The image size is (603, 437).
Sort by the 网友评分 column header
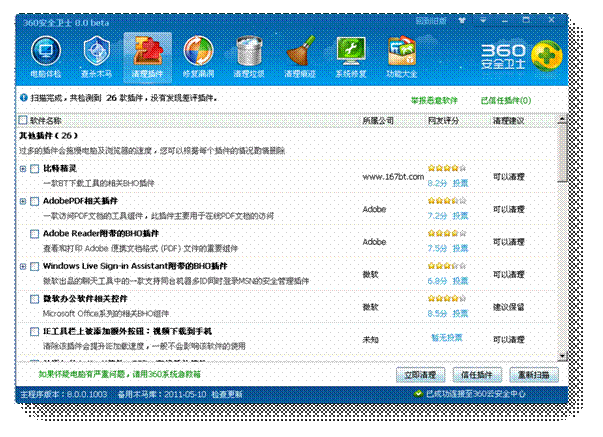[x=443, y=120]
